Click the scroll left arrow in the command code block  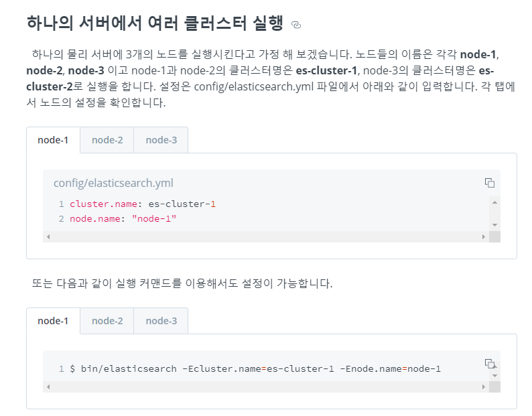pos(48,387)
